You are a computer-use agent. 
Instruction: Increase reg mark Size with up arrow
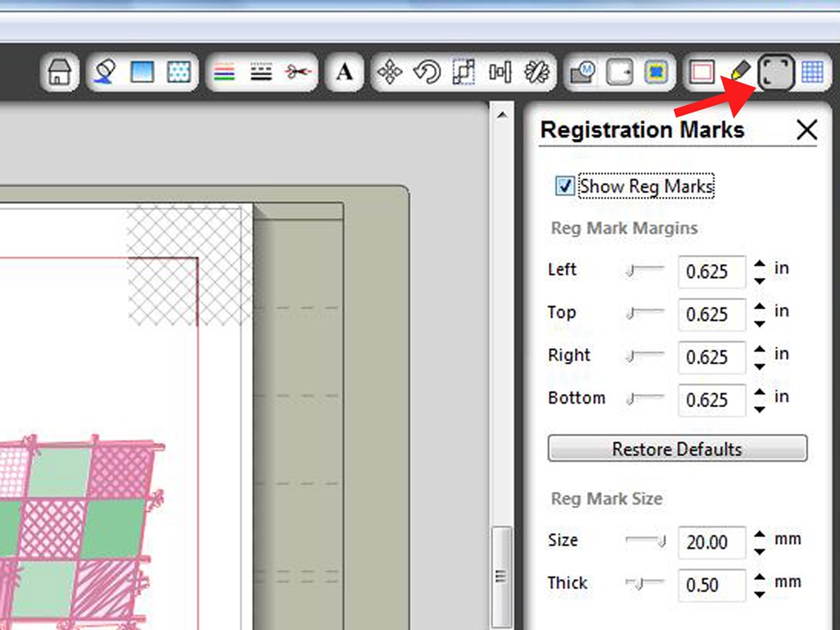pyautogui.click(x=760, y=534)
